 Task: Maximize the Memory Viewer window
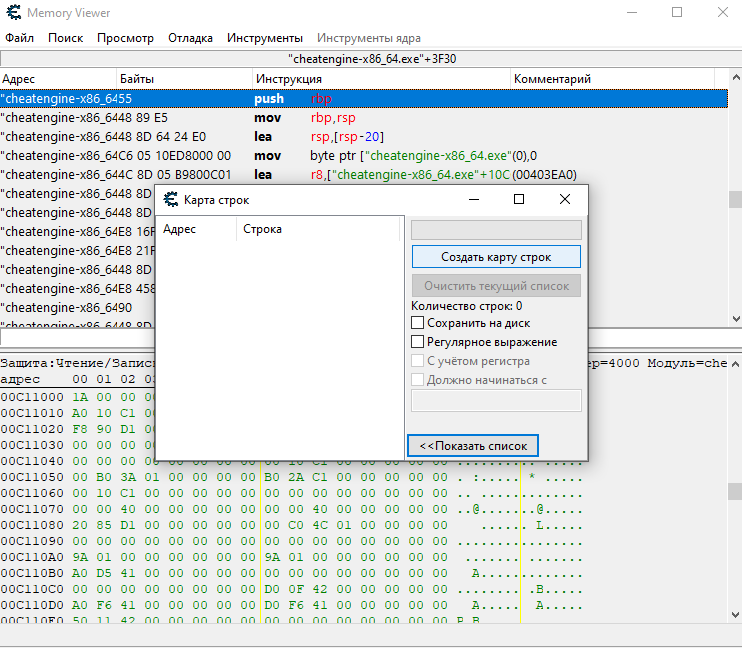677,13
